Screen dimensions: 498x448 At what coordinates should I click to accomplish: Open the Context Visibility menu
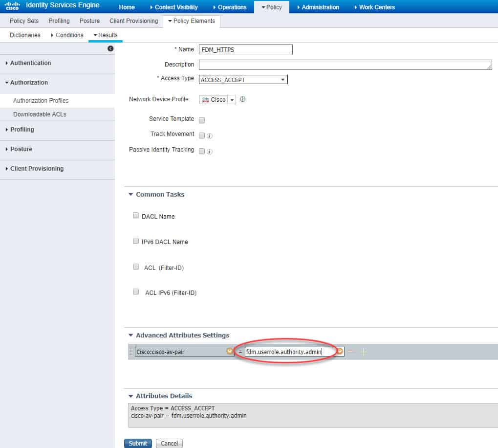173,7
